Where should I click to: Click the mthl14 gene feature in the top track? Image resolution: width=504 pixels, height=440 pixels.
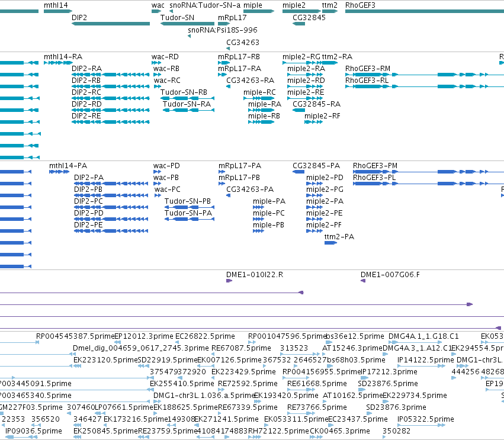pos(58,11)
